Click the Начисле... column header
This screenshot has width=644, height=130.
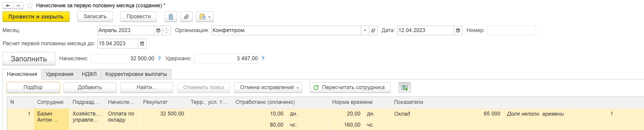[x=122, y=102]
